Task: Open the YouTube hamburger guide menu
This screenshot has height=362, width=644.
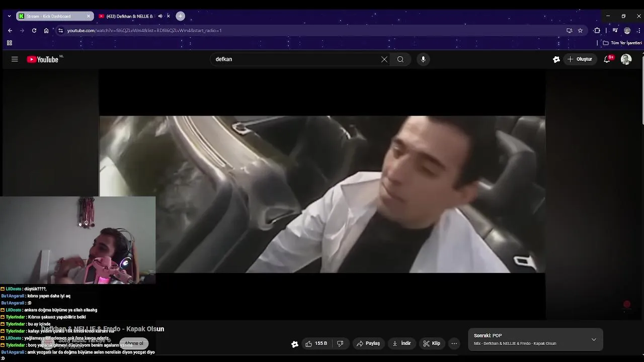Action: [15, 59]
